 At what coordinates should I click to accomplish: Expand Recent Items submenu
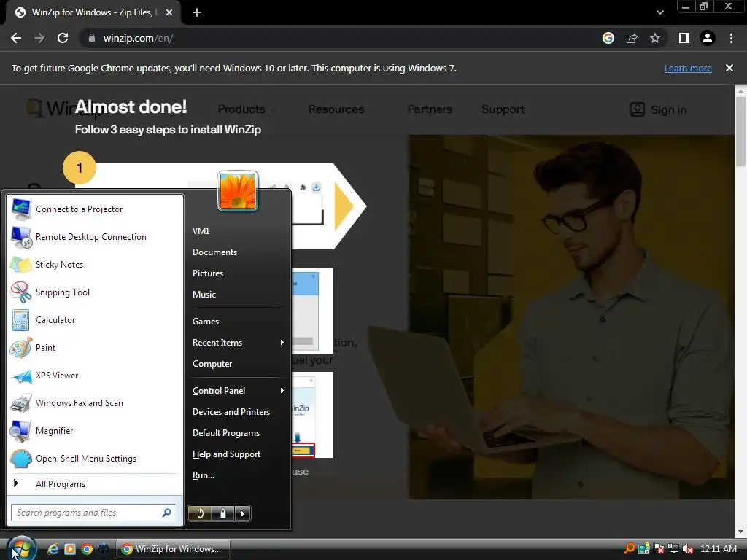(x=239, y=343)
